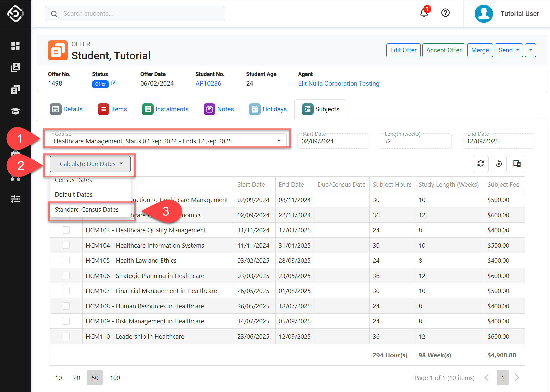Click the search magnifier icon
The image size is (550, 392).
coord(54,14)
